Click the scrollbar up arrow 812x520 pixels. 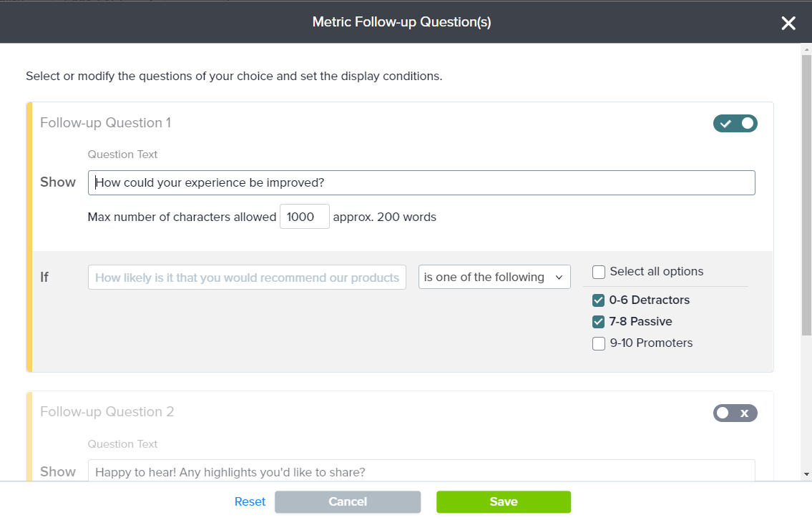tap(806, 49)
